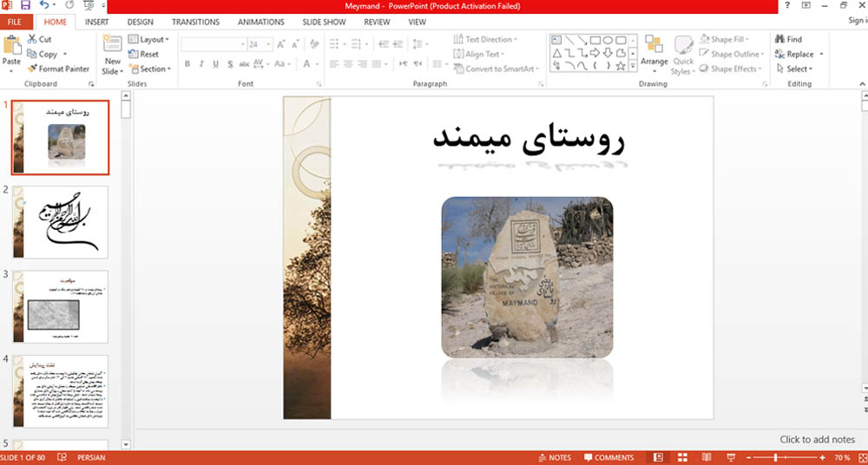Image resolution: width=868 pixels, height=465 pixels.
Task: Select slide 2 calligraphy thumbnail
Action: 61,222
